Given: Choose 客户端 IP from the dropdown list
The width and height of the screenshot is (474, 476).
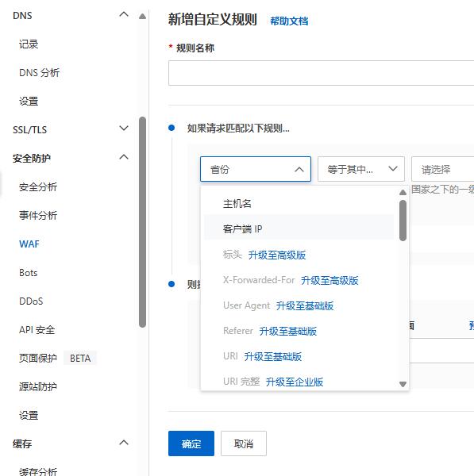Looking at the screenshot, I should coord(299,228).
